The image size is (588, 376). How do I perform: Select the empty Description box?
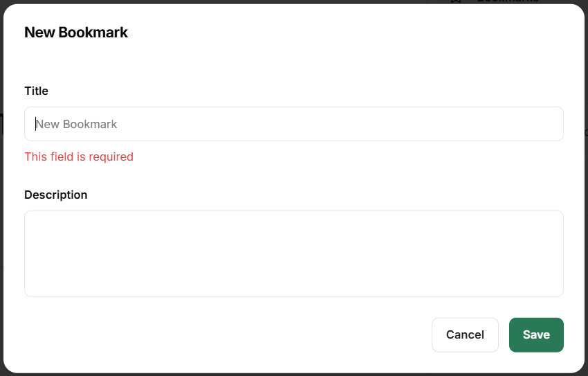pyautogui.click(x=293, y=253)
